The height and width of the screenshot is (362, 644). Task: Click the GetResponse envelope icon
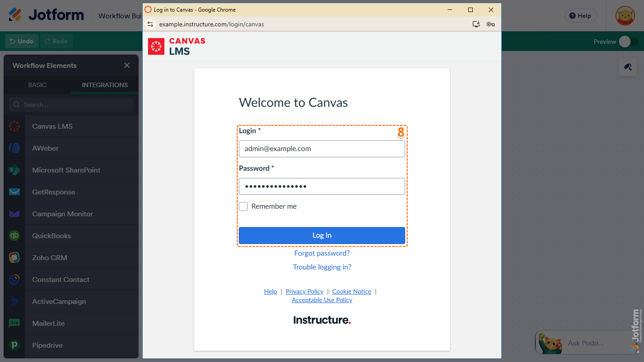point(14,192)
